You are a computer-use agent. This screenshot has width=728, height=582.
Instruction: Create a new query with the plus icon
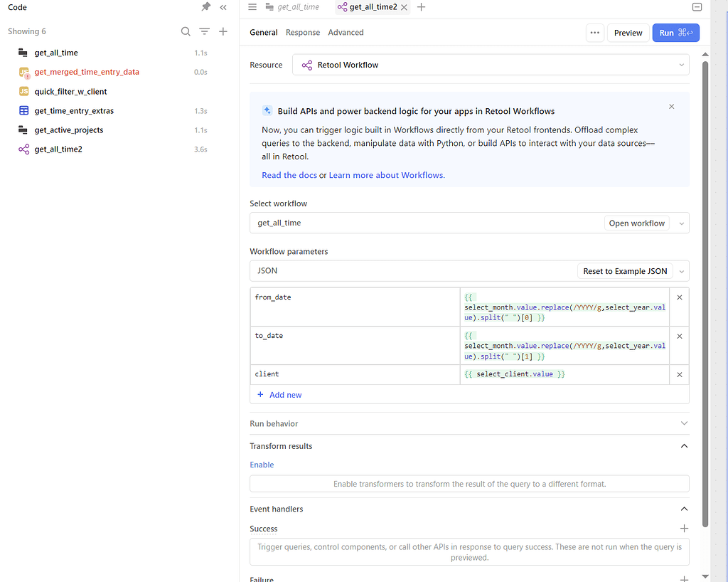coord(223,31)
